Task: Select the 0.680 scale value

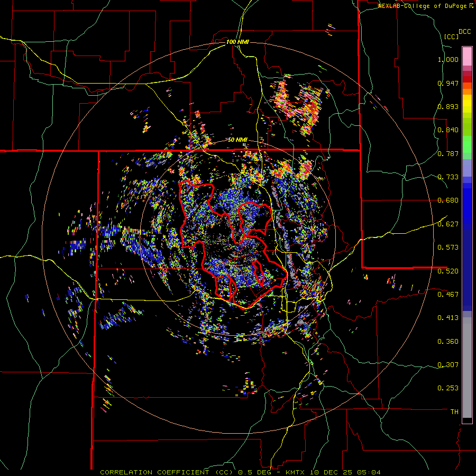Action: (448, 200)
